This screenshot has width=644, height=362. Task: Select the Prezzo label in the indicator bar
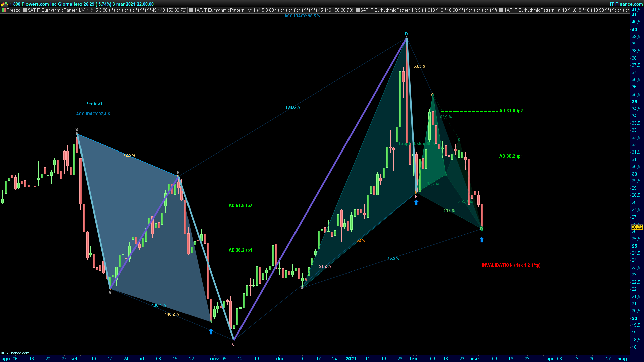pos(13,10)
